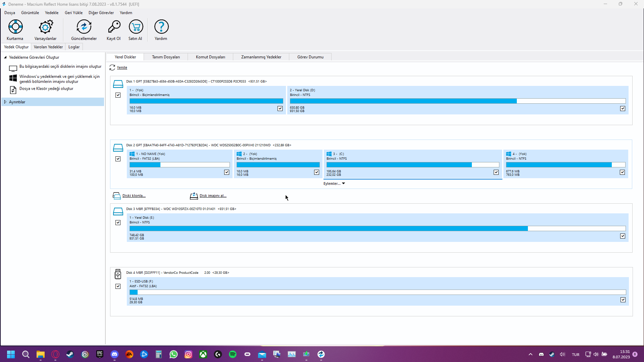
Task: Open the Görev Durumu tab
Action: [x=310, y=57]
